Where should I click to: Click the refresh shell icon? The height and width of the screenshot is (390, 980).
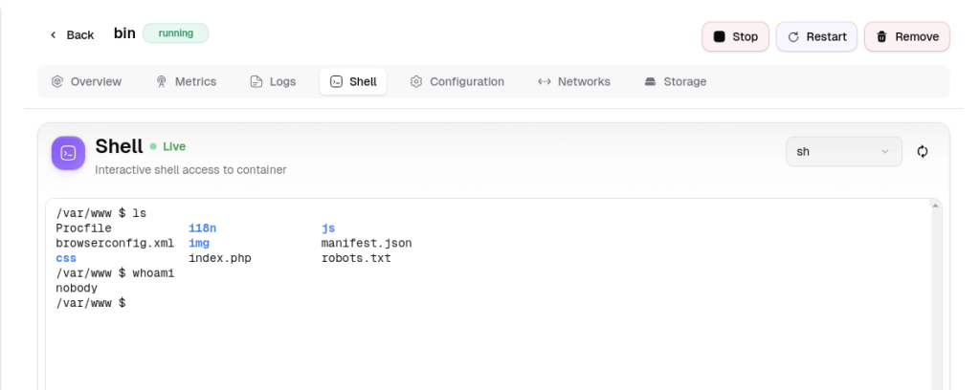click(x=922, y=152)
